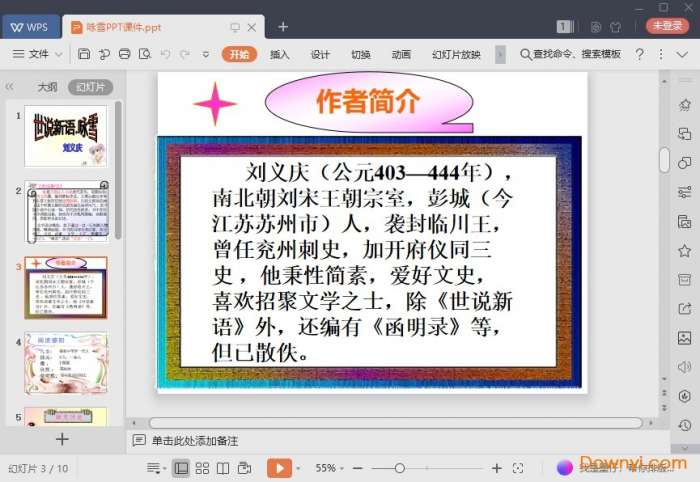
Task: Open the 55% zoom level dropdown
Action: pos(329,468)
